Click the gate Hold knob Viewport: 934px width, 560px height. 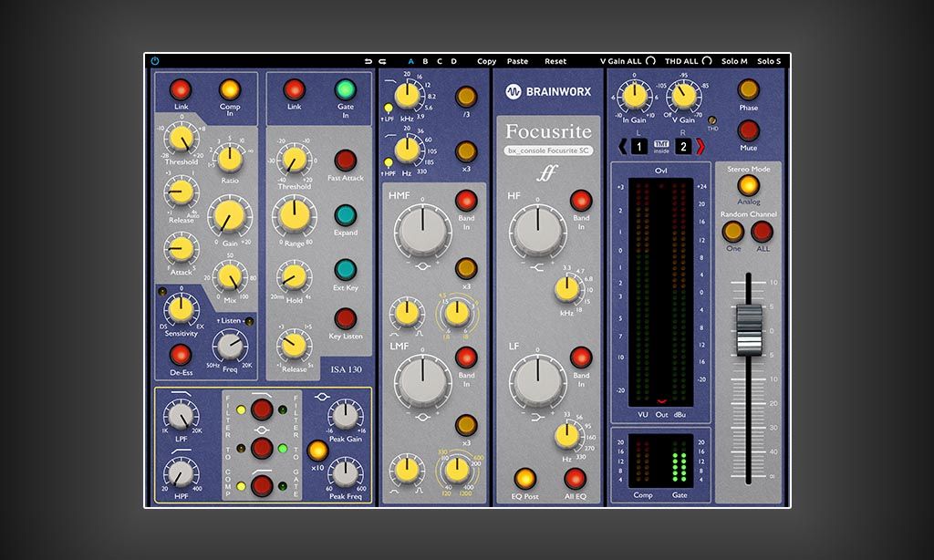tap(295, 277)
